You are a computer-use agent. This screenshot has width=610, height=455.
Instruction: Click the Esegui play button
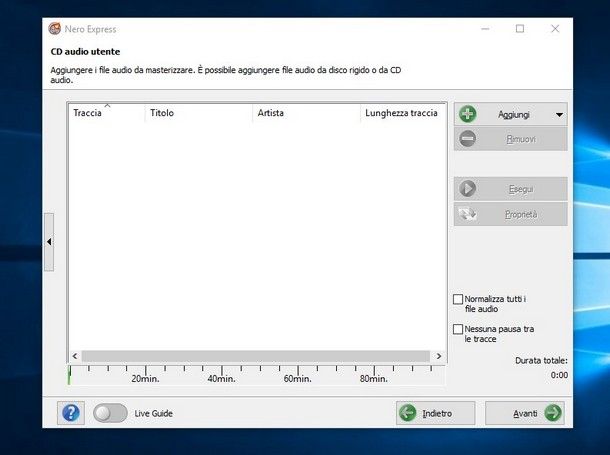point(510,189)
